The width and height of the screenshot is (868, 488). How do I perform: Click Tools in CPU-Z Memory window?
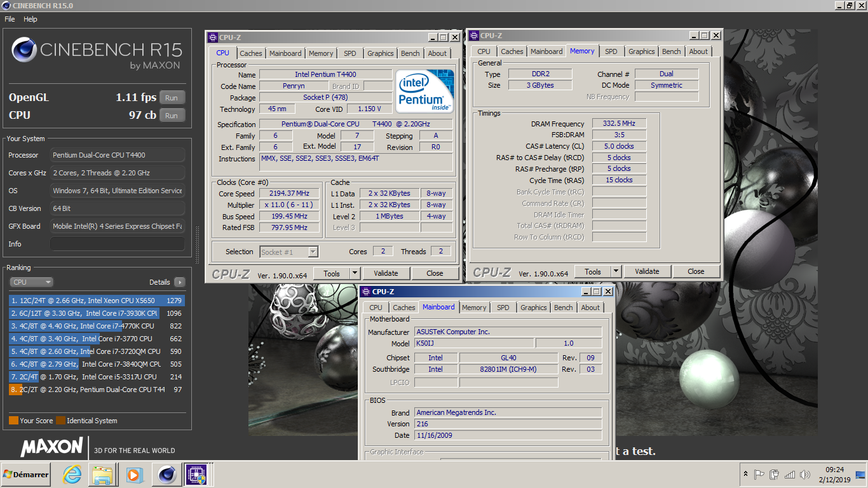click(x=593, y=271)
